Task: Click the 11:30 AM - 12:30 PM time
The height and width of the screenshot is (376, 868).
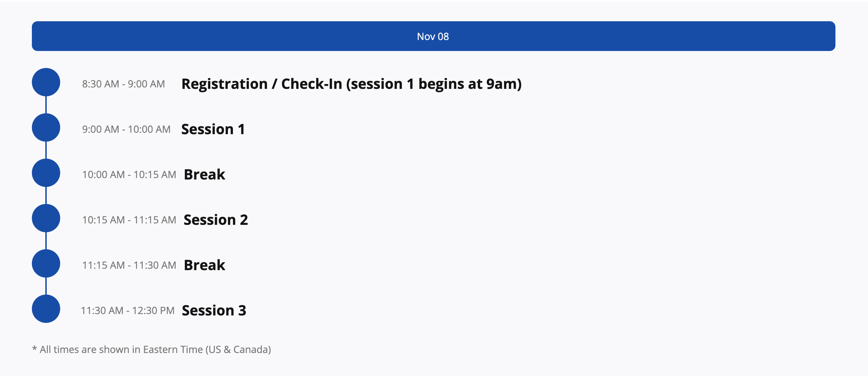Action: [128, 311]
